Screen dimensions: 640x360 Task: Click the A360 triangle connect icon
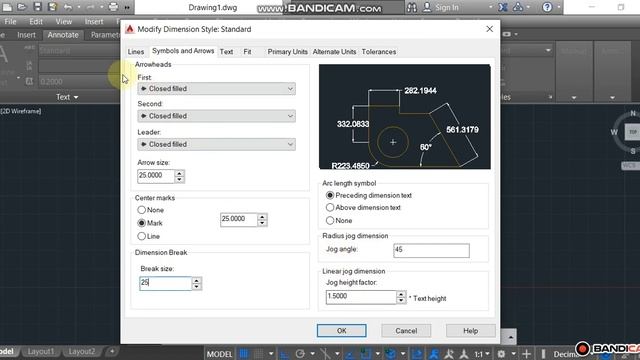tap(518, 7)
